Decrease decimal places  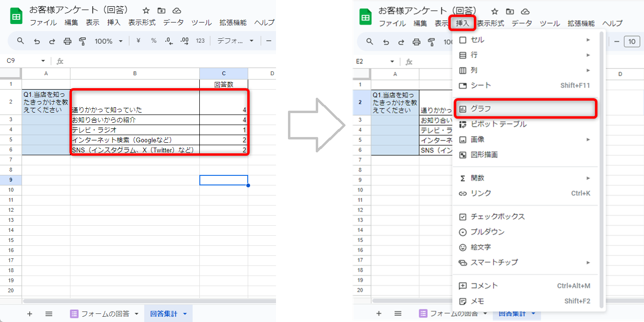pyautogui.click(x=168, y=41)
